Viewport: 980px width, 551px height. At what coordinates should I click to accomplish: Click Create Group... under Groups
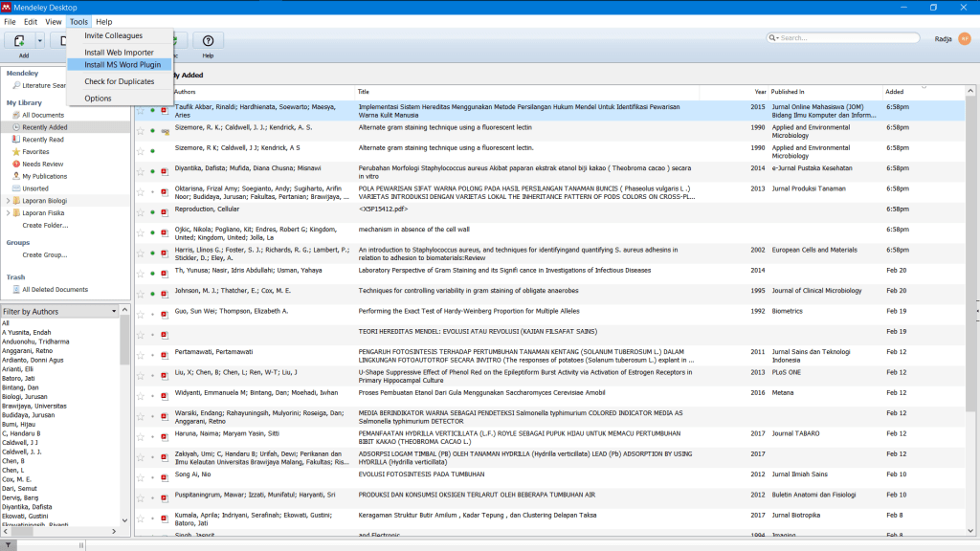tap(44, 255)
